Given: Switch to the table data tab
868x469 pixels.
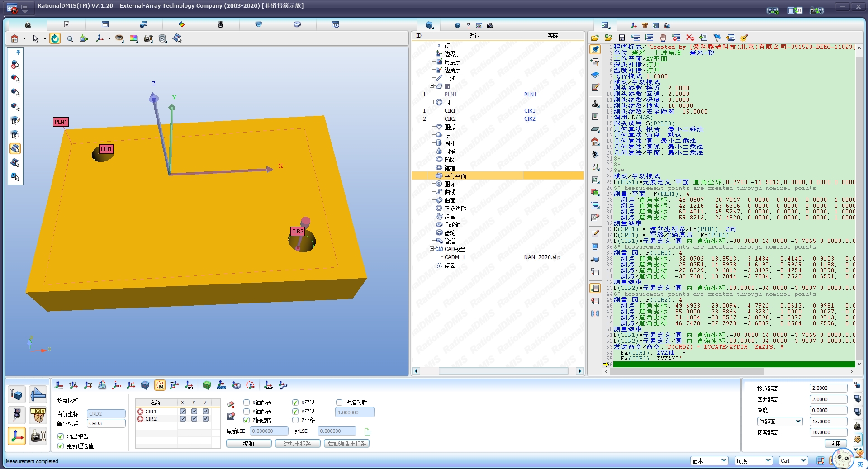Looking at the screenshot, I should [x=105, y=24].
